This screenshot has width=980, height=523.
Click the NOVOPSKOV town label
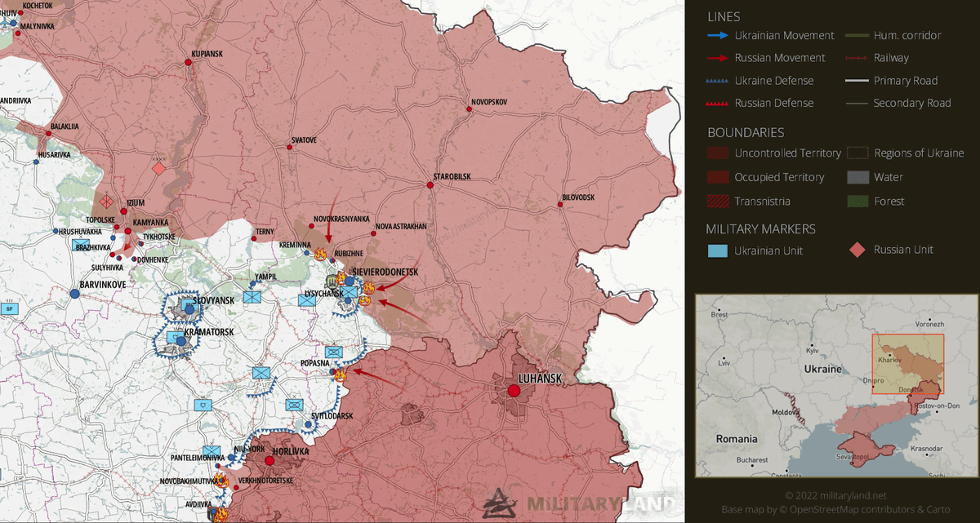489,102
